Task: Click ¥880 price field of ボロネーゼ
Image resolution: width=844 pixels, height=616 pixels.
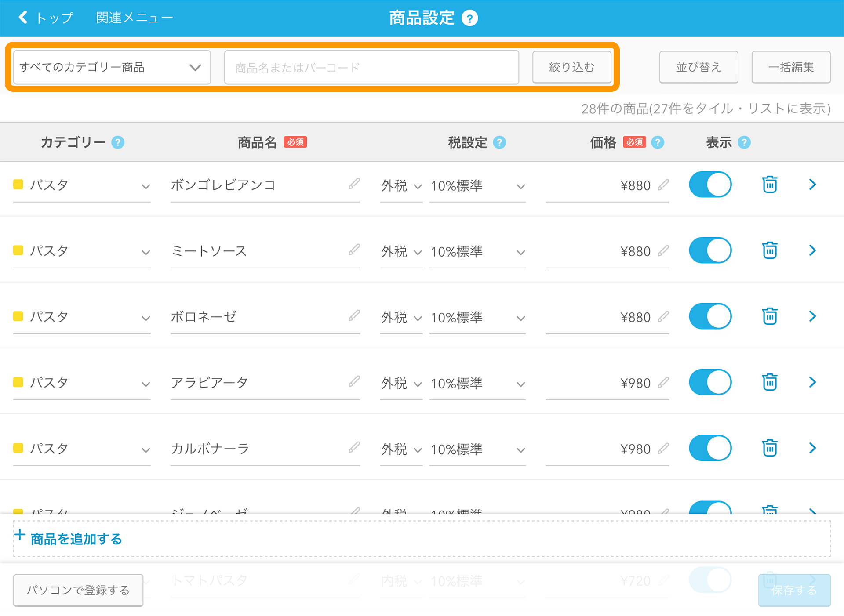Action: [607, 317]
